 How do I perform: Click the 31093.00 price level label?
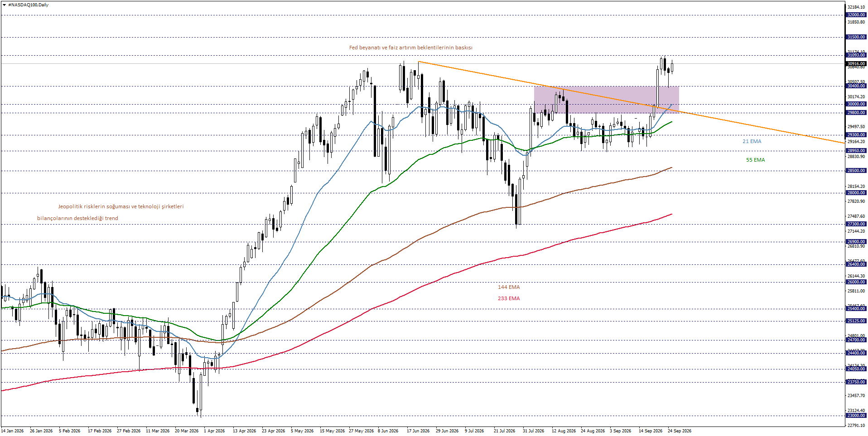click(x=856, y=55)
